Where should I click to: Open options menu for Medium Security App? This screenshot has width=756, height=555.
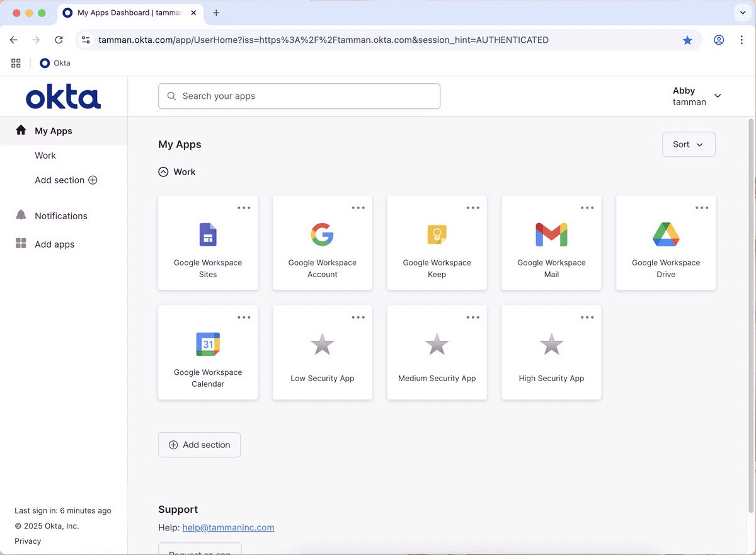pyautogui.click(x=473, y=318)
